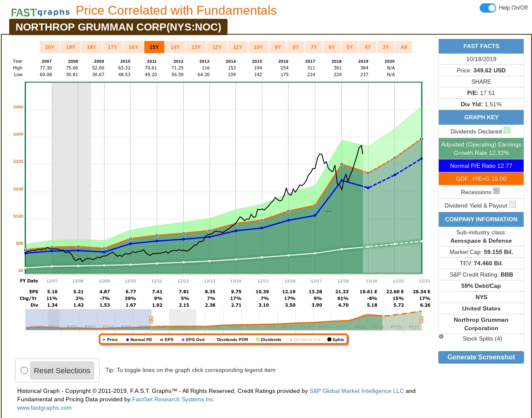This screenshot has width=532, height=418.
Task: Click the GRAPH KEY header
Action: (481, 117)
